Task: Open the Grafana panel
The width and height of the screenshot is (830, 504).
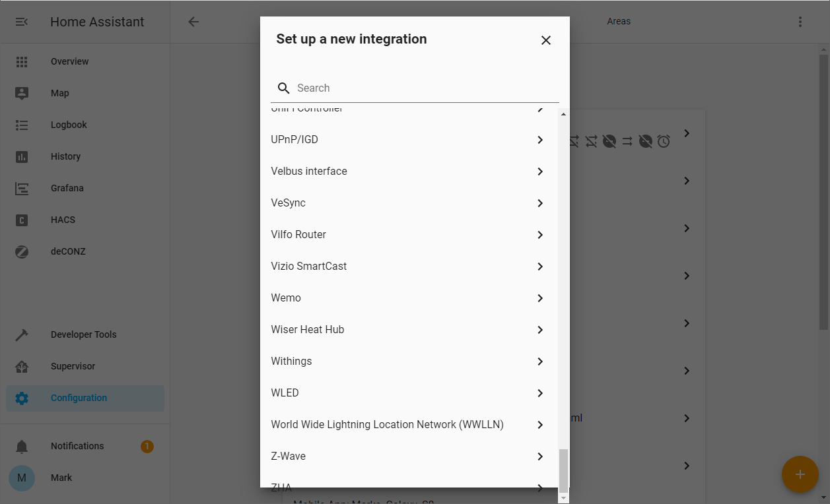Action: click(85, 188)
